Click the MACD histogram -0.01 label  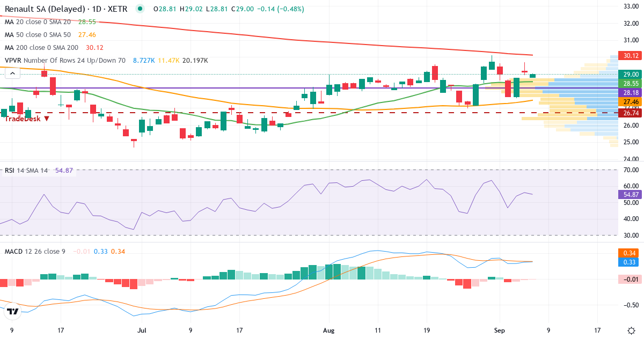tap(630, 280)
